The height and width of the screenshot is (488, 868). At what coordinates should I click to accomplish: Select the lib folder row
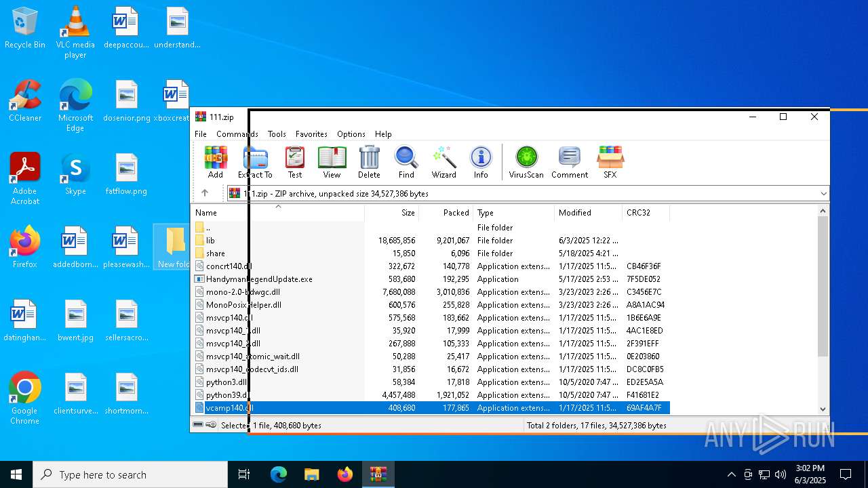pyautogui.click(x=431, y=241)
